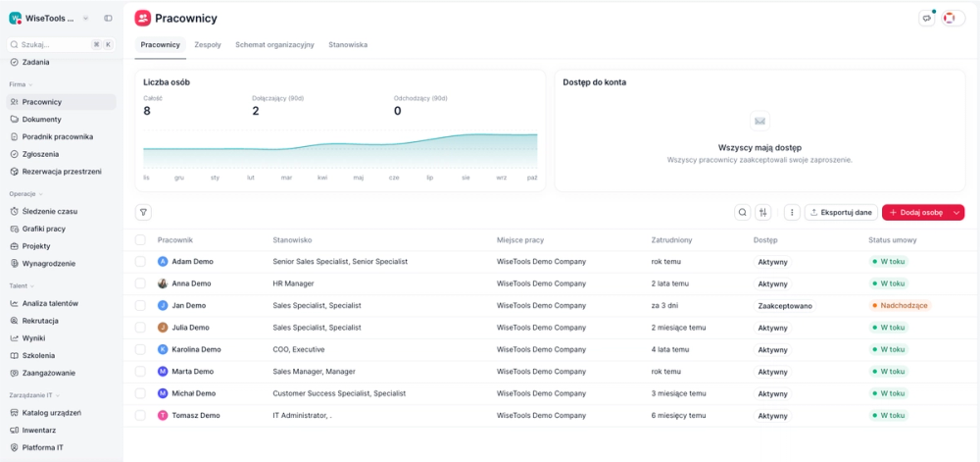The width and height of the screenshot is (980, 462).
Task: Collapse the Talent sidebar section
Action: (22, 285)
